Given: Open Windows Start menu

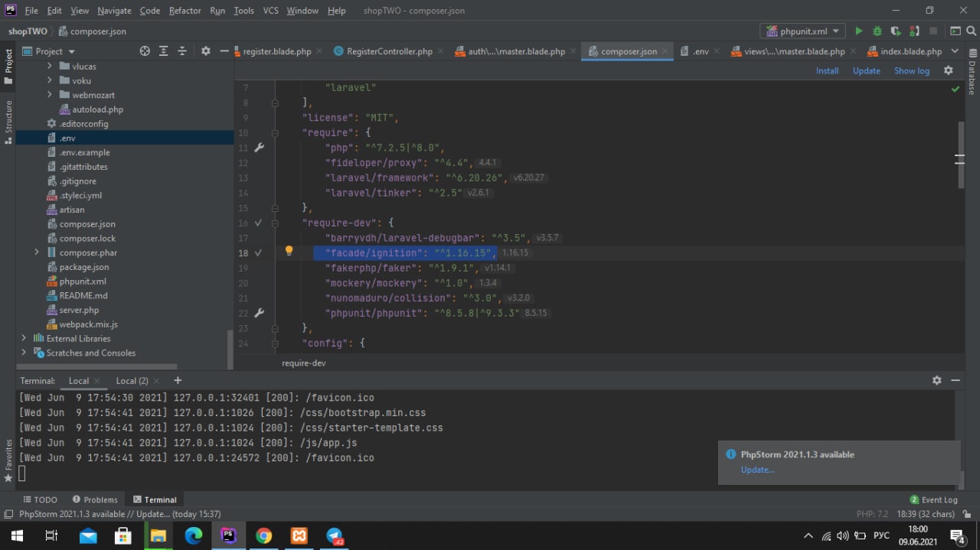Looking at the screenshot, I should [16, 535].
